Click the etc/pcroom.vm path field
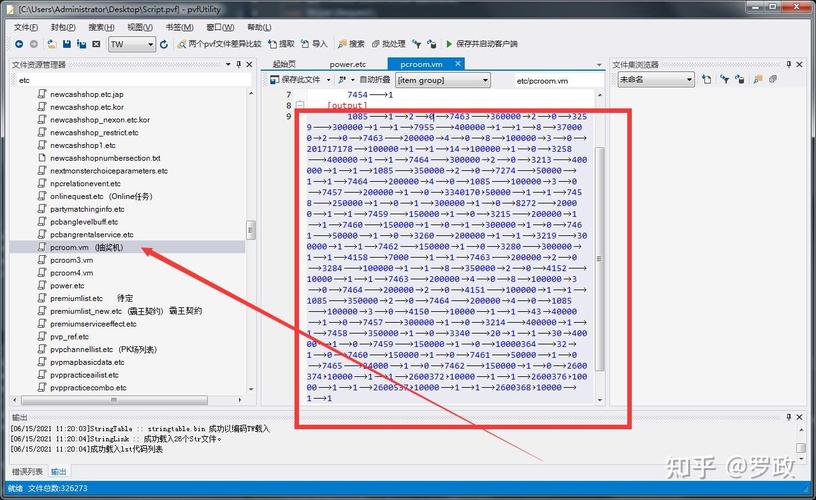Viewport: 816px width, 500px height. (x=558, y=81)
